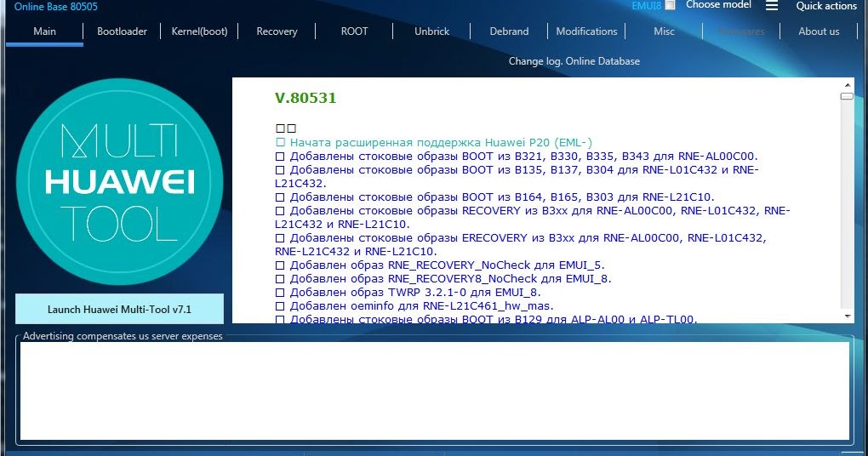Image resolution: width=868 pixels, height=456 pixels.
Task: Select the Misc tab
Action: [664, 31]
